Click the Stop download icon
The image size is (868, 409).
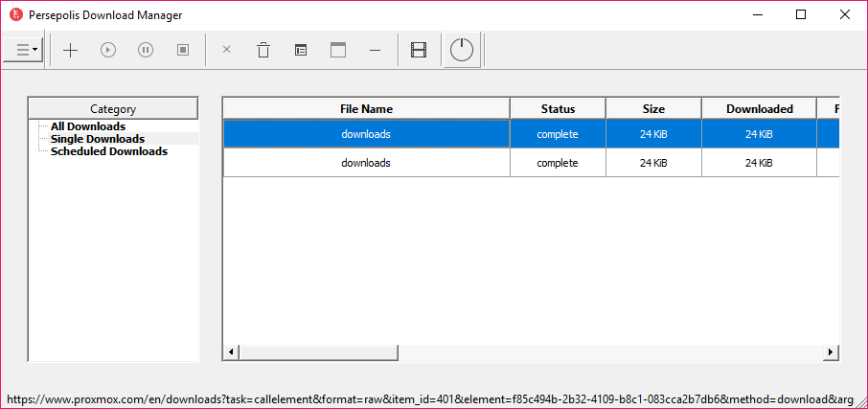[x=183, y=51]
